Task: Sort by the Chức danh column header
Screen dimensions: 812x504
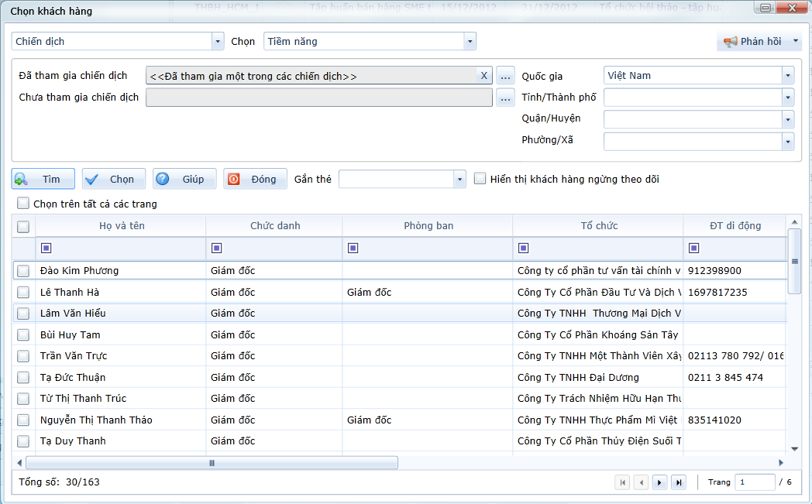Action: tap(274, 226)
